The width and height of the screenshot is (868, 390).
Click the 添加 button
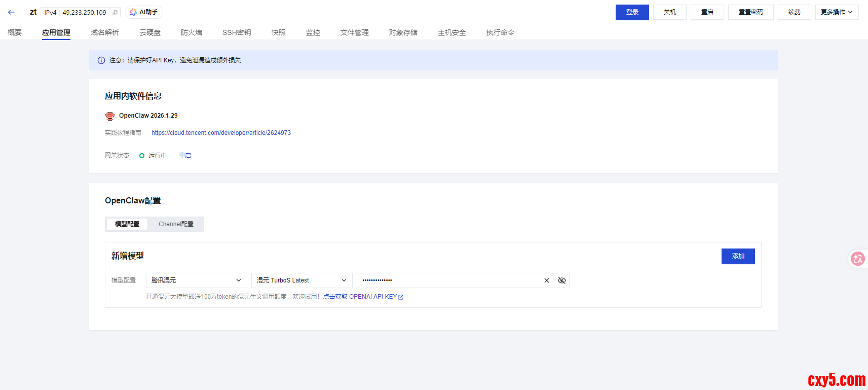coord(738,256)
